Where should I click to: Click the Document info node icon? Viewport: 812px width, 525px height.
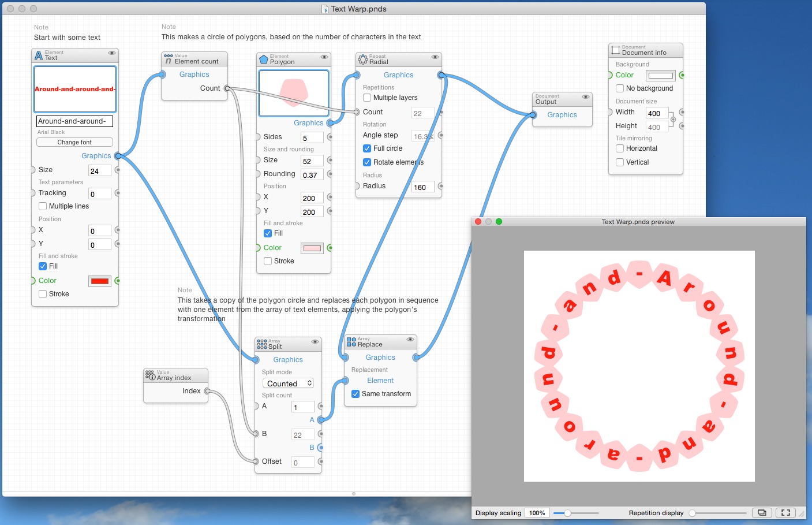point(615,50)
